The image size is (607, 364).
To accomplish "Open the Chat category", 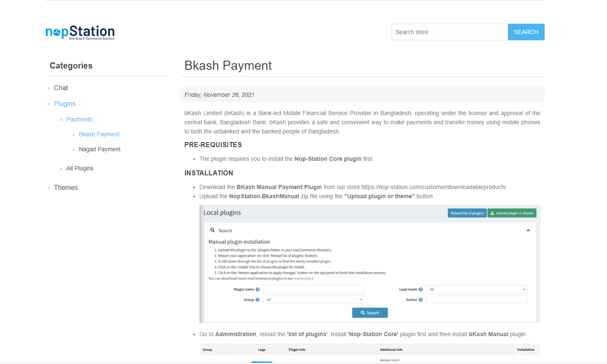I will point(61,88).
